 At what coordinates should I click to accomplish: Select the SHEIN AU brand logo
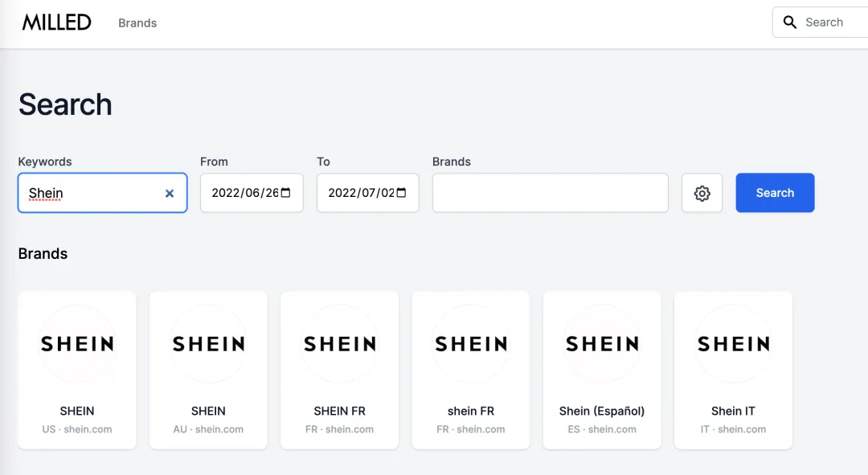208,344
